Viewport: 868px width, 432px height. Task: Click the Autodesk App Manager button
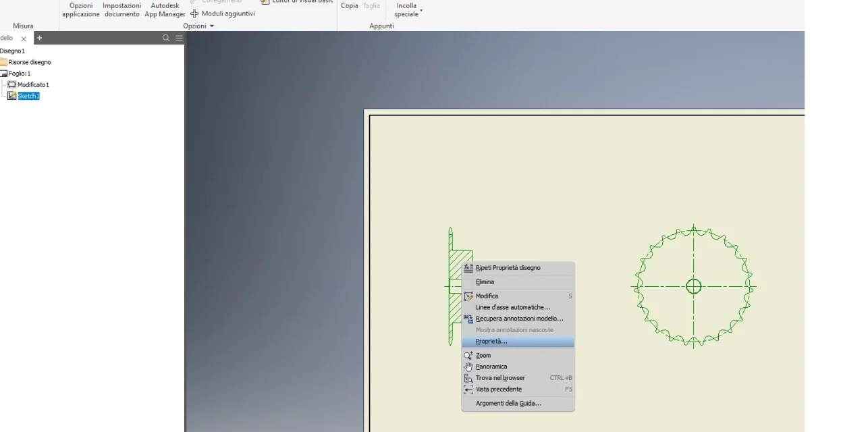click(x=165, y=9)
